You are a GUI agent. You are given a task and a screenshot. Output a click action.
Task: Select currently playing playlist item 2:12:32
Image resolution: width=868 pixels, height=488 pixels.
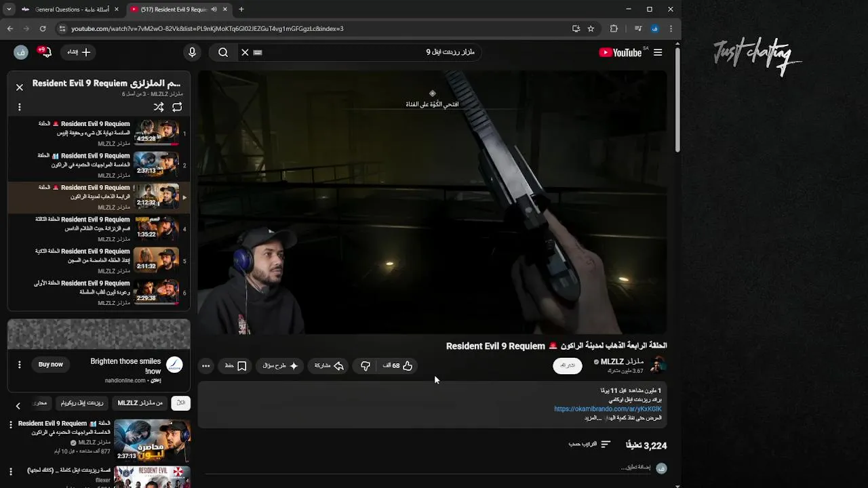(99, 197)
